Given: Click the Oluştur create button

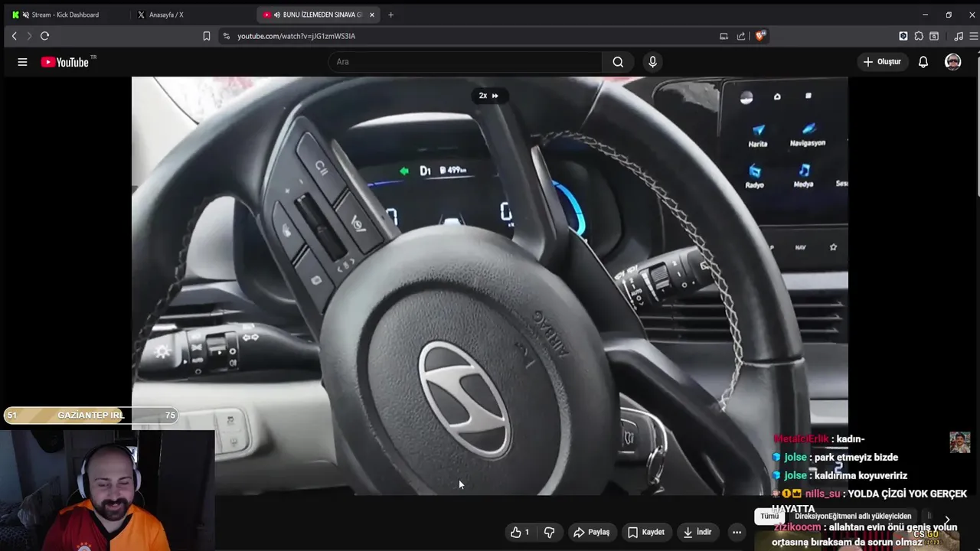Looking at the screenshot, I should click(x=882, y=62).
